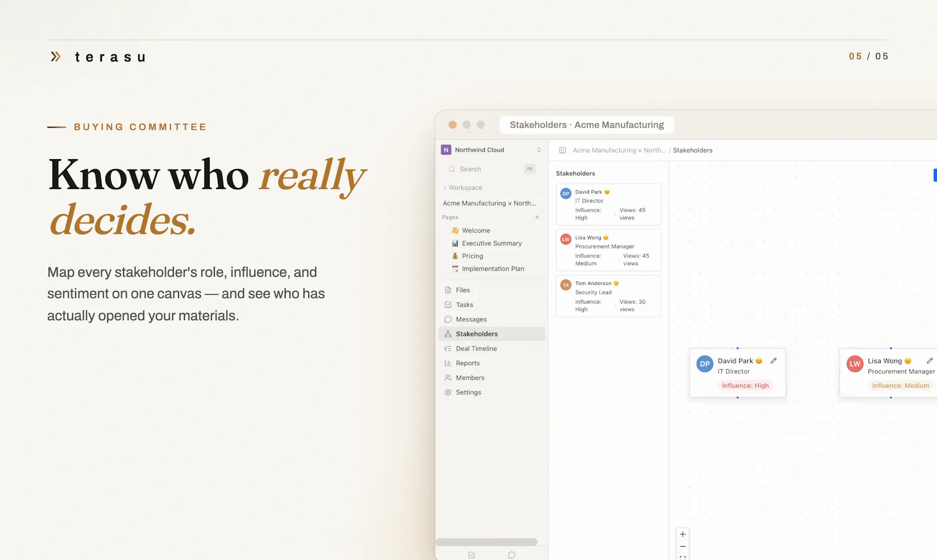Open Messages in sidebar
The height and width of the screenshot is (560, 937).
click(x=491, y=319)
